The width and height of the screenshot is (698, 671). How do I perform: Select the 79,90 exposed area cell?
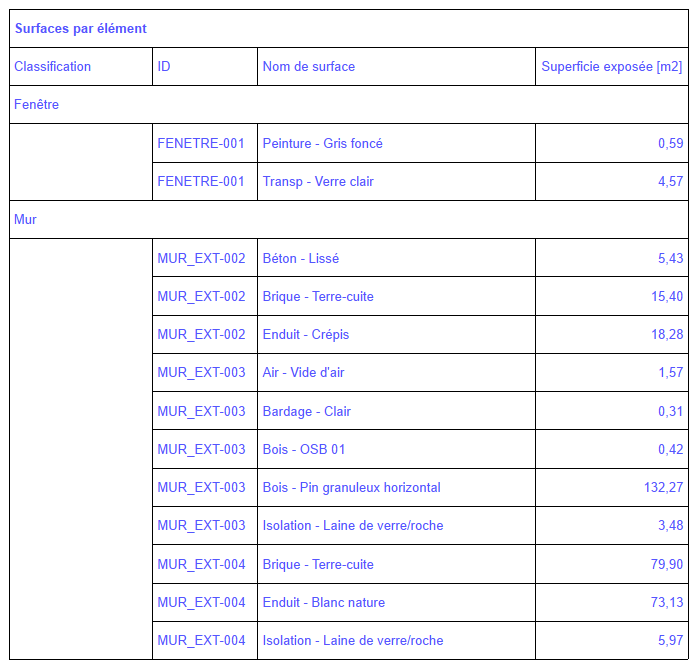(667, 565)
